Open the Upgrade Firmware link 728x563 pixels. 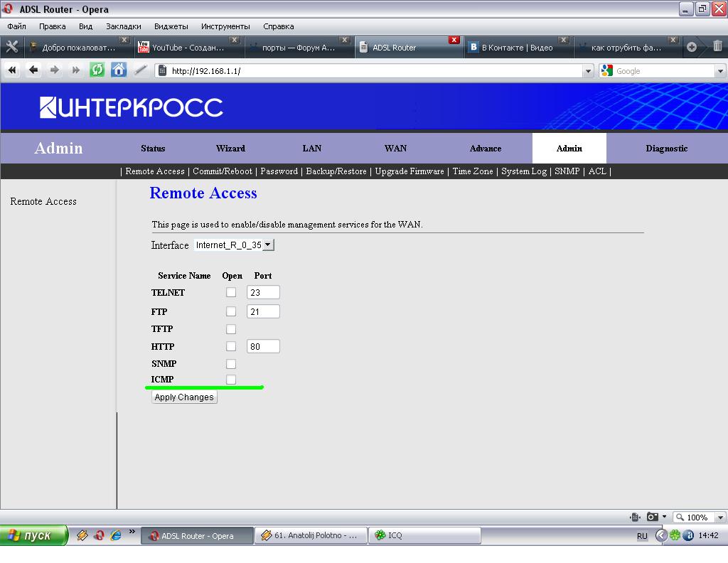pyautogui.click(x=409, y=171)
